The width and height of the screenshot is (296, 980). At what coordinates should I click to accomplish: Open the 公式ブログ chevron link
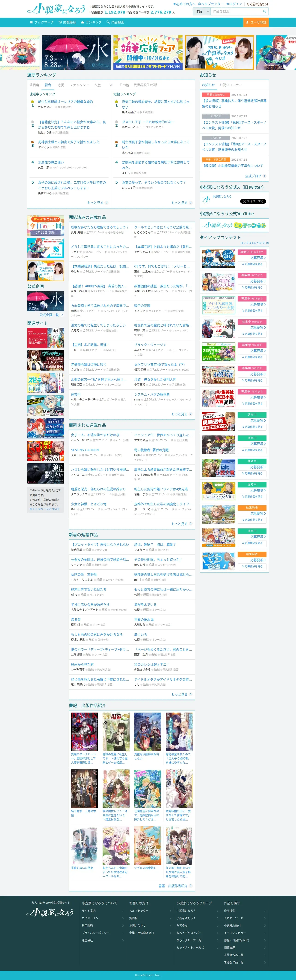255,176
